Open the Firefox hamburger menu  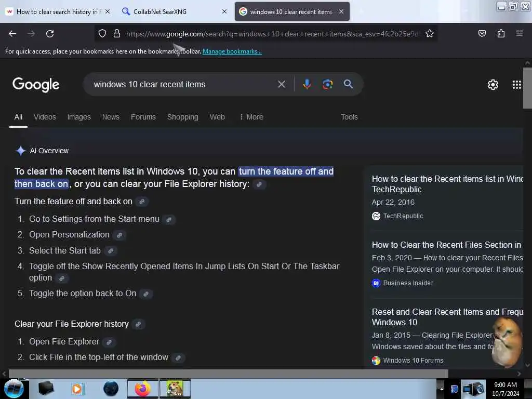coord(519,33)
